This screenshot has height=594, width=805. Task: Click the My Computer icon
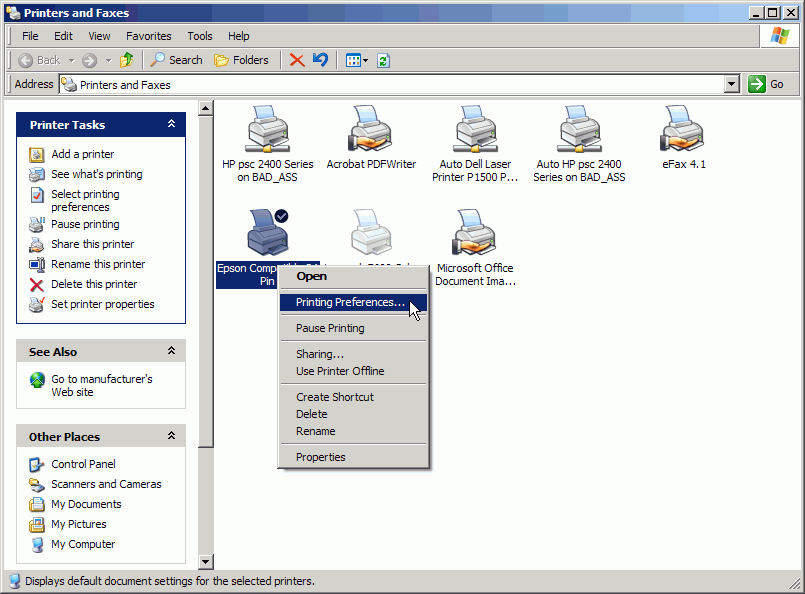point(36,545)
